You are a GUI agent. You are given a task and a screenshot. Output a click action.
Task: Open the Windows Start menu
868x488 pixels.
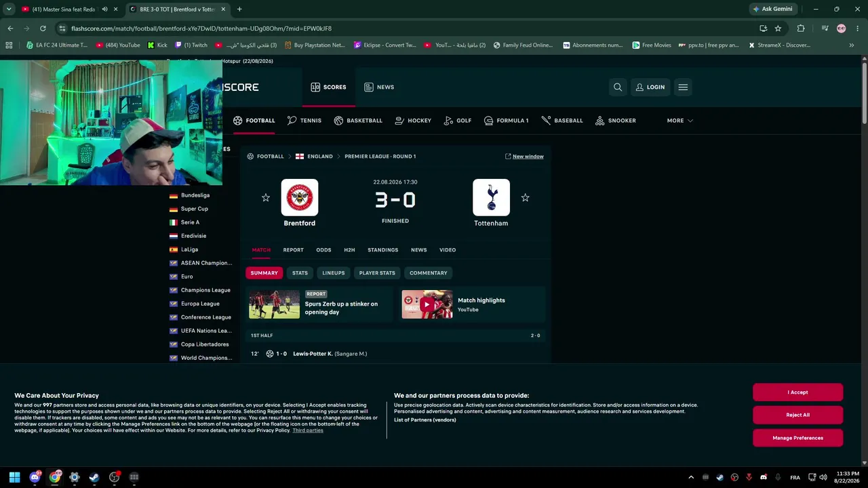(15, 477)
